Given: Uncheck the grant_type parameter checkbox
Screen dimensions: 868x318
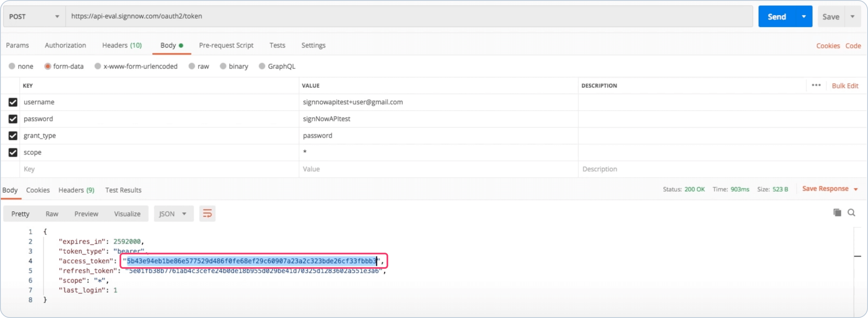Looking at the screenshot, I should coord(13,136).
